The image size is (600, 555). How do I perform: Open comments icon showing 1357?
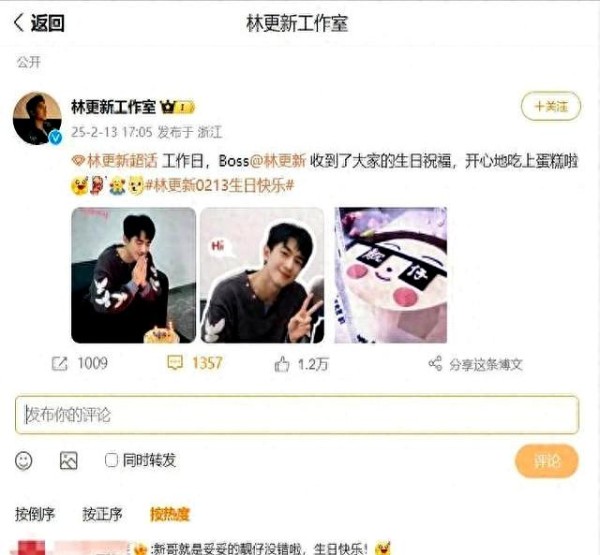[x=175, y=363]
